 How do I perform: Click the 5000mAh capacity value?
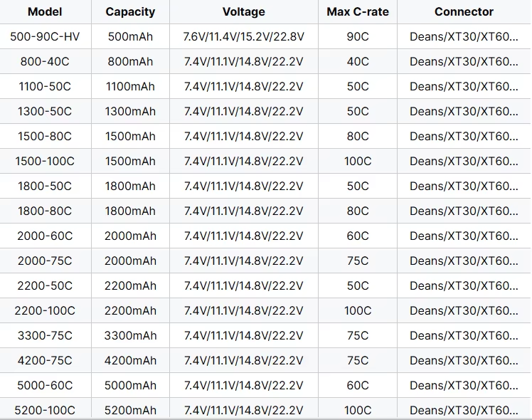click(130, 386)
